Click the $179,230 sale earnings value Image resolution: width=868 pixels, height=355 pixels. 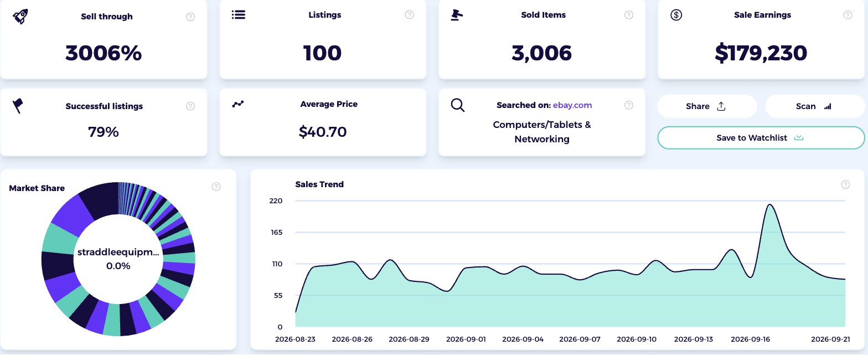[761, 53]
